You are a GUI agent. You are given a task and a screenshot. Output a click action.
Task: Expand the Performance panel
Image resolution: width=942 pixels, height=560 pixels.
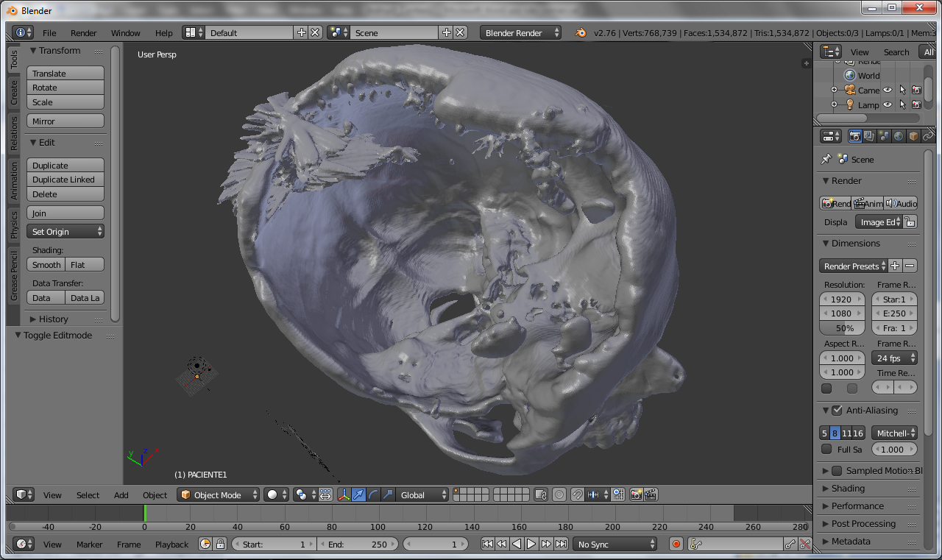click(857, 506)
